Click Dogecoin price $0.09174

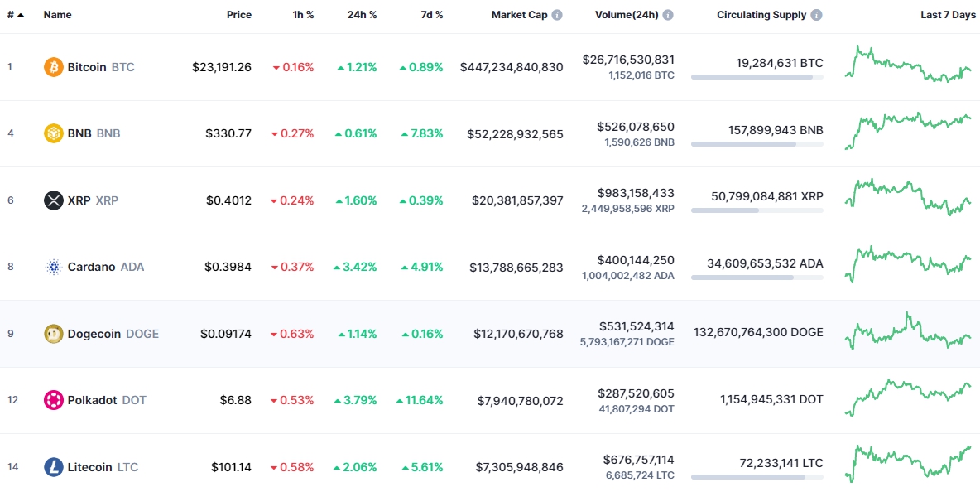pyautogui.click(x=226, y=334)
